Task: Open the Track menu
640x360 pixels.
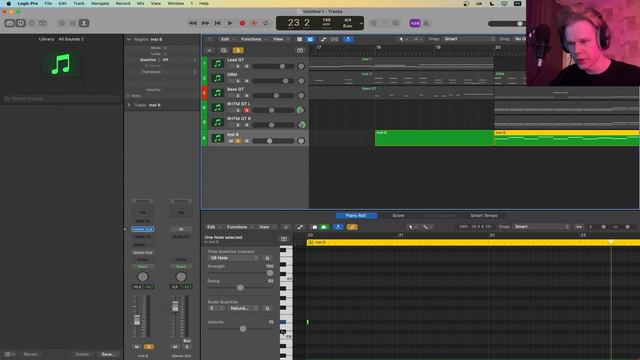Action: 79,3
